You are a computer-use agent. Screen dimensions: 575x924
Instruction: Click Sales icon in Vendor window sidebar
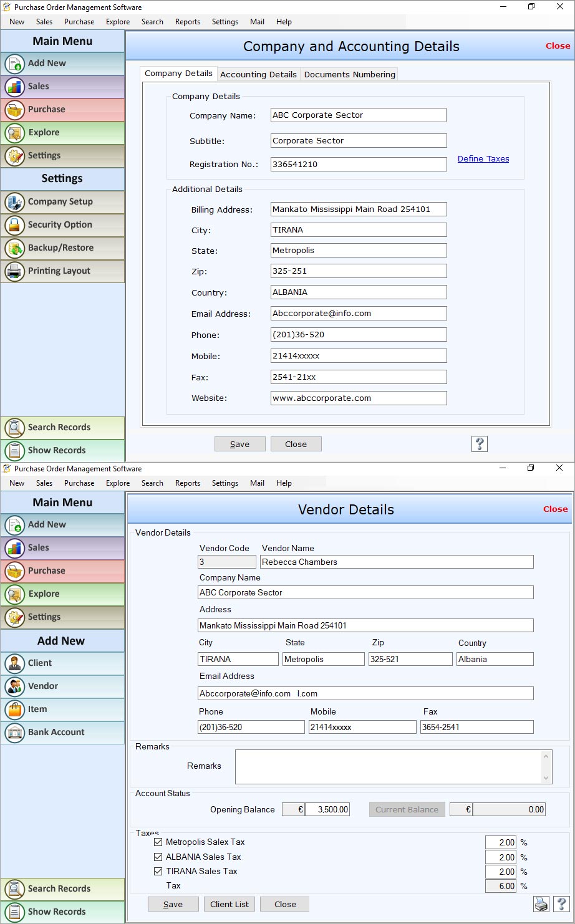(x=14, y=548)
